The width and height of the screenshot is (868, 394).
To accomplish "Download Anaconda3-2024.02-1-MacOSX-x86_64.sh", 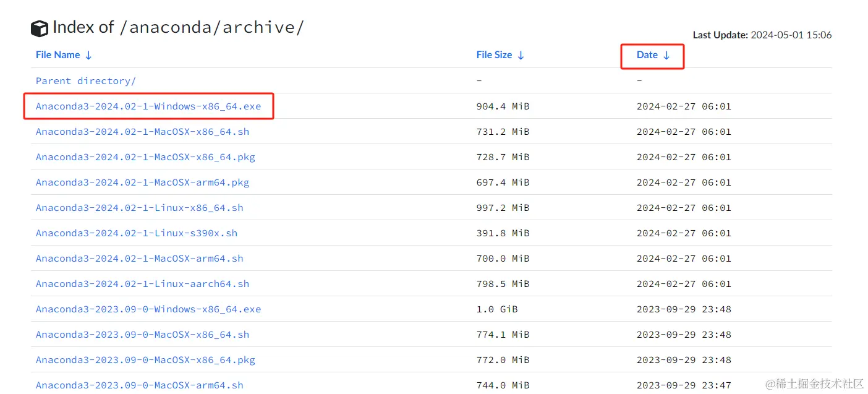I will click(142, 132).
